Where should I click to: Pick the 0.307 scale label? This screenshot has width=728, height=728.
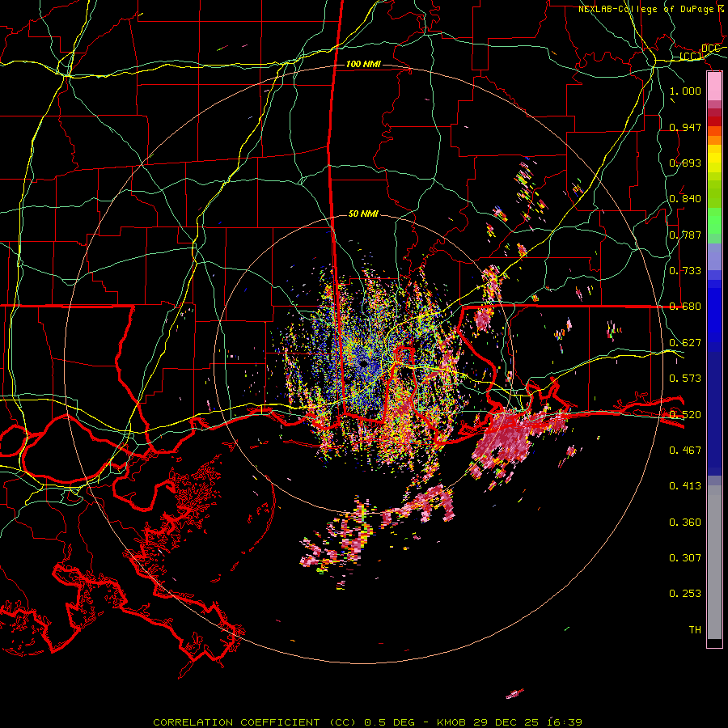[685, 558]
